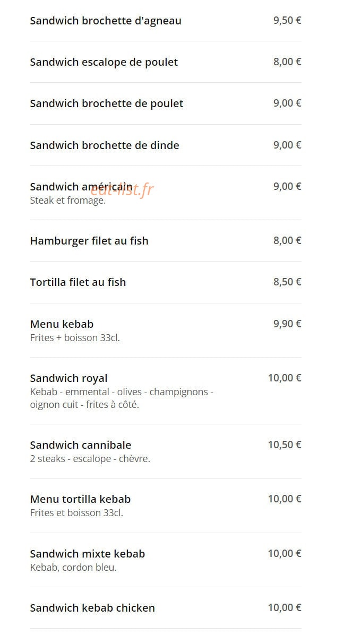This screenshot has width=344, height=644.
Task: Select Sandwich brochette d'agneau item
Action: (165, 21)
